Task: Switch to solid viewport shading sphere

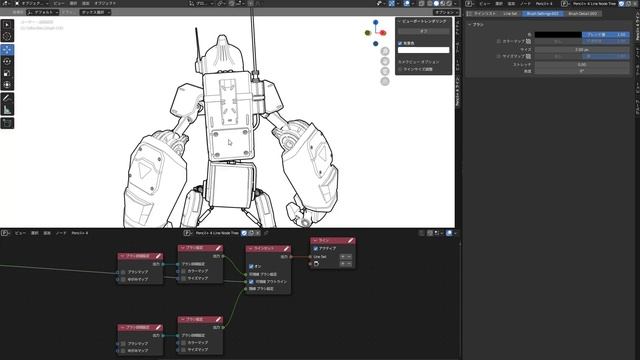Action: (436, 3)
